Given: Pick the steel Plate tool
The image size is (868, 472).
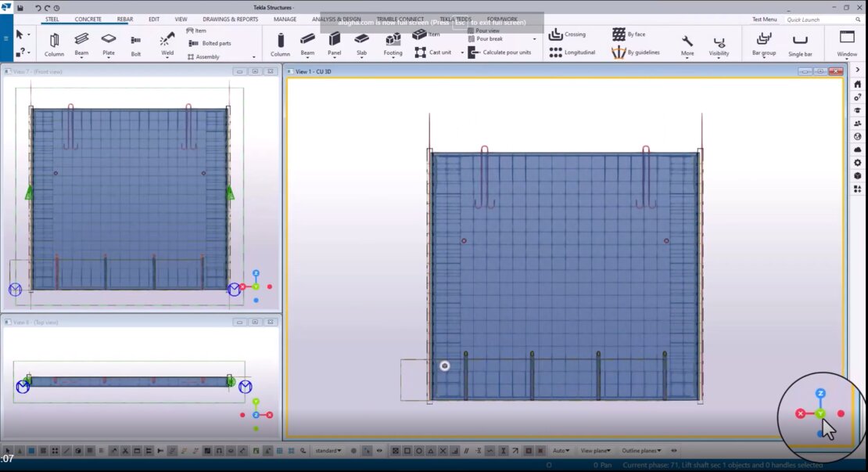Looking at the screenshot, I should 109,45.
